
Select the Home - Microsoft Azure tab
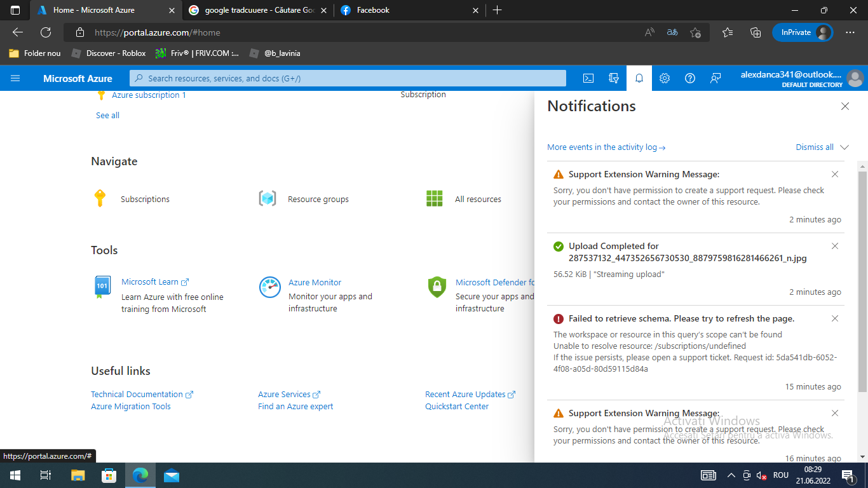click(106, 10)
